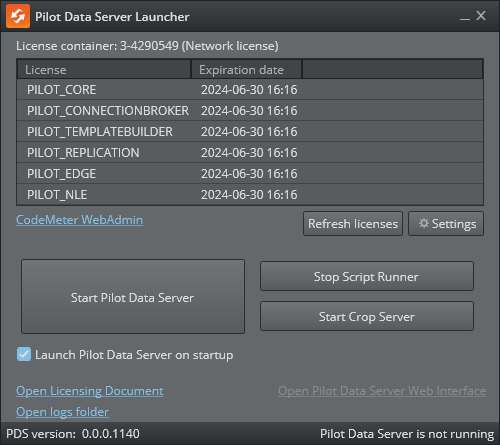Sort by the Expiration date column header

247,70
